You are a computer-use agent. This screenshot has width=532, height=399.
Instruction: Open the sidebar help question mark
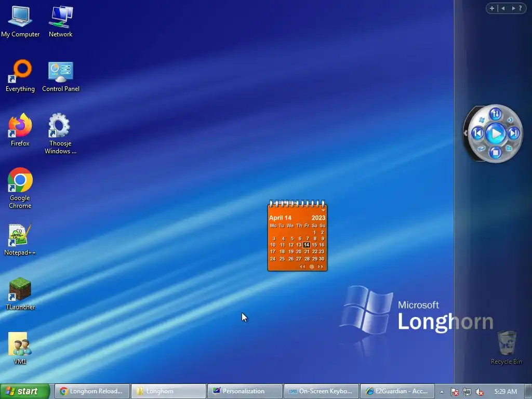[x=521, y=8]
